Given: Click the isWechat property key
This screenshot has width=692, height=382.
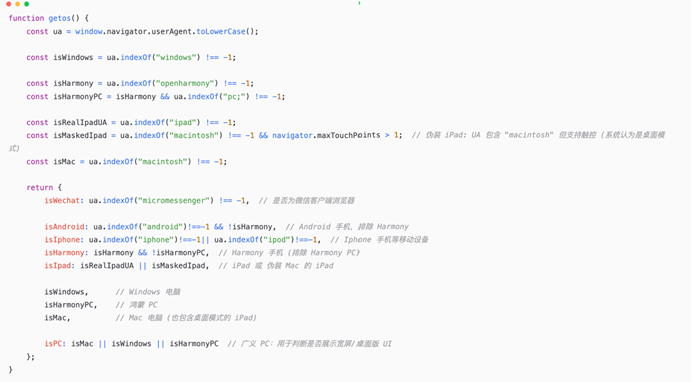Looking at the screenshot, I should tap(64, 201).
